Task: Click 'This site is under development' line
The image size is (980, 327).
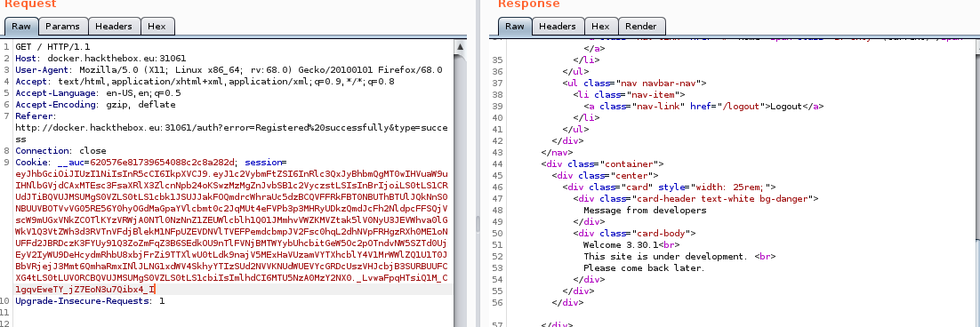Action: coord(679,257)
